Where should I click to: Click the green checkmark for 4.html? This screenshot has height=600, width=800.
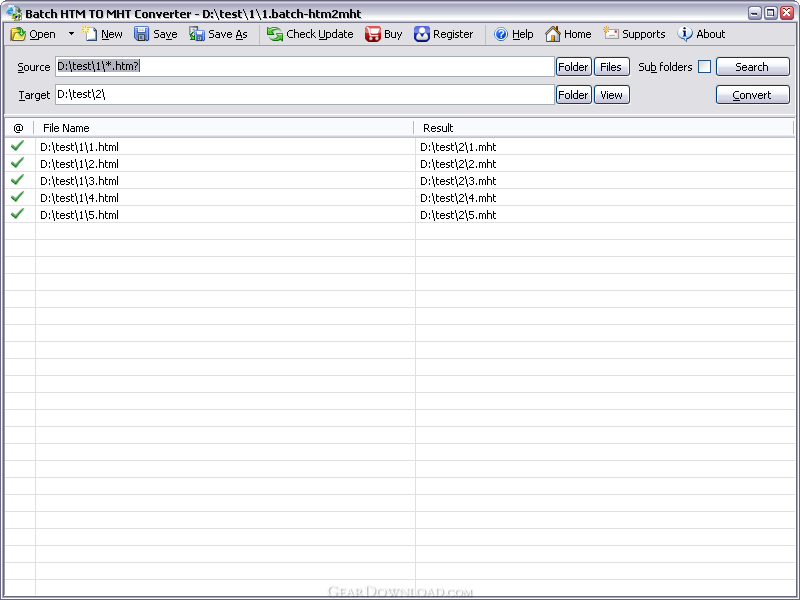(x=17, y=196)
